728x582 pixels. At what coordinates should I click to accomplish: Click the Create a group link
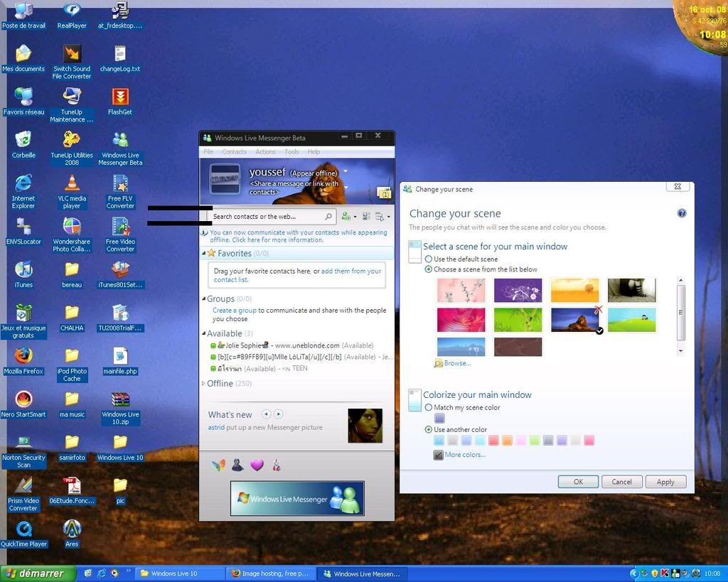[x=235, y=311]
